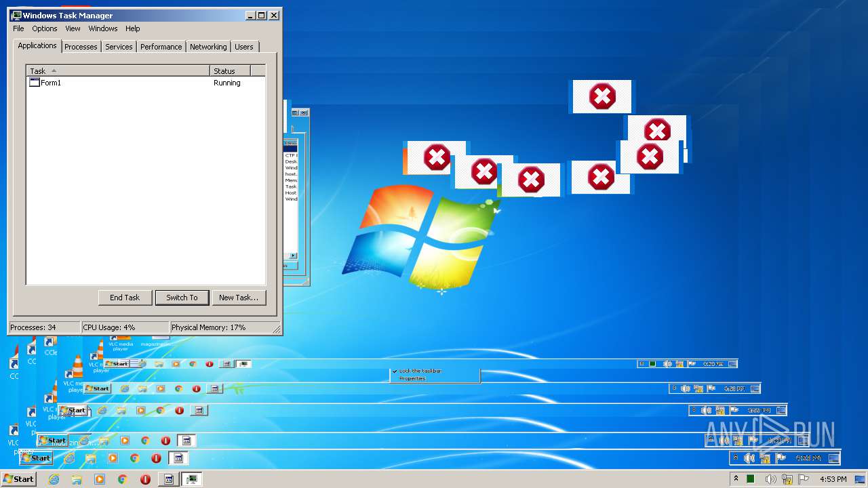The height and width of the screenshot is (488, 868).
Task: Open the Action Center flag icon
Action: coord(804,479)
